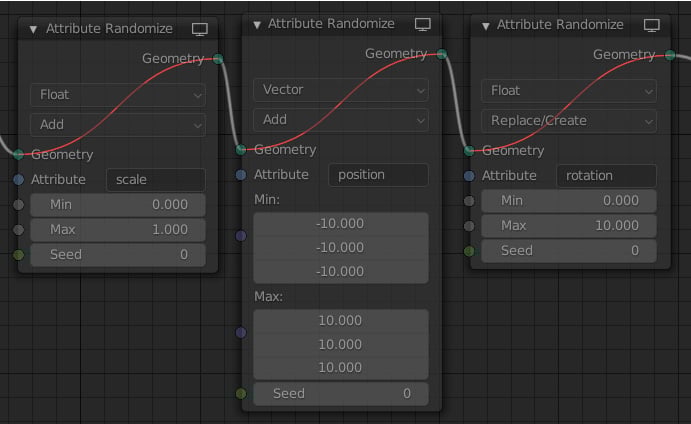Click Geometry output socket of position node
Viewport: 691px width, 424px height.
442,54
